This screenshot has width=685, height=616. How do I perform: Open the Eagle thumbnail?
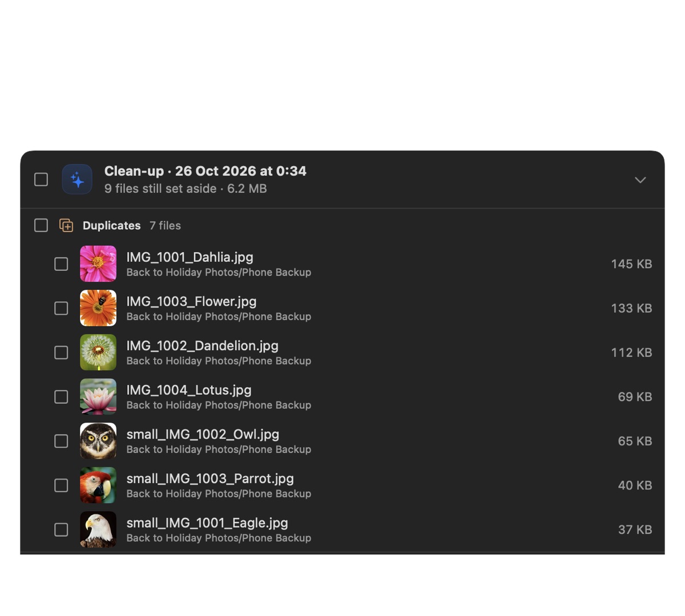(x=98, y=530)
